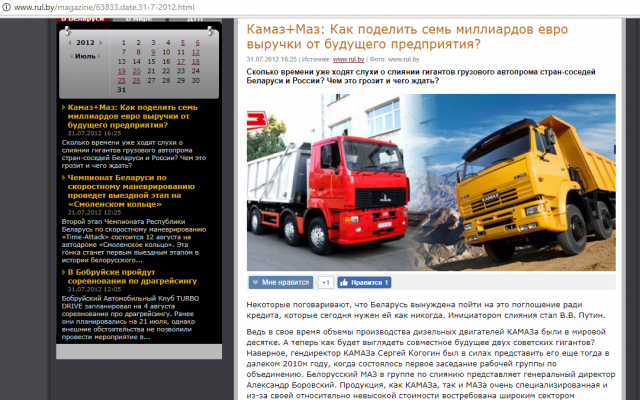Click the heart icon on Мне нравится

click(255, 282)
